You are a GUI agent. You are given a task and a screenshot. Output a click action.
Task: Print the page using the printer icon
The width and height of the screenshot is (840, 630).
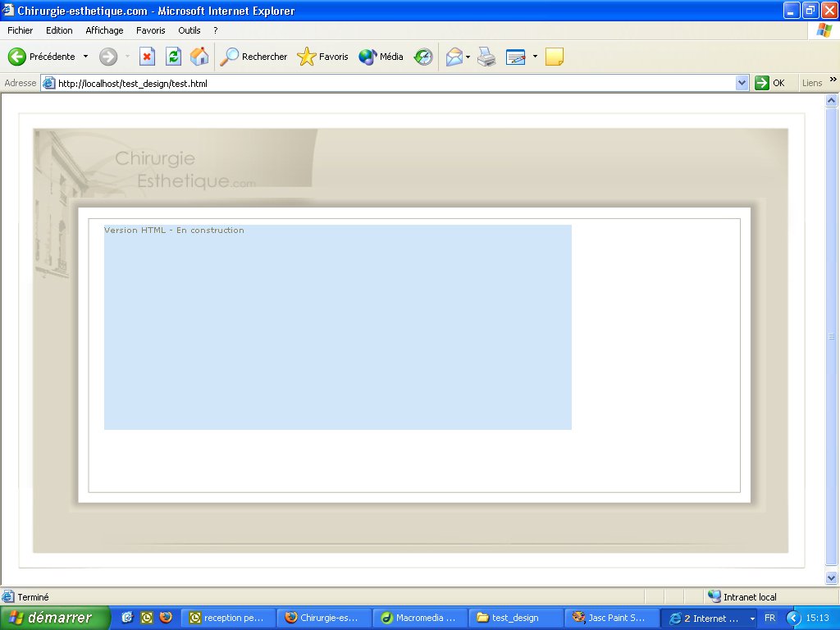[x=486, y=57]
